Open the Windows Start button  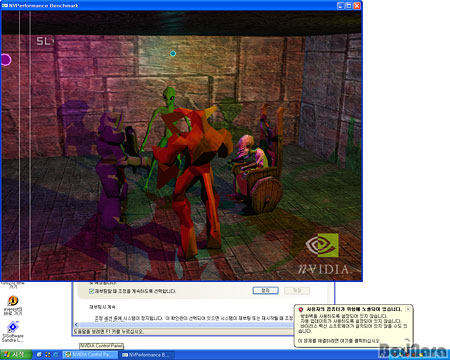point(16,355)
